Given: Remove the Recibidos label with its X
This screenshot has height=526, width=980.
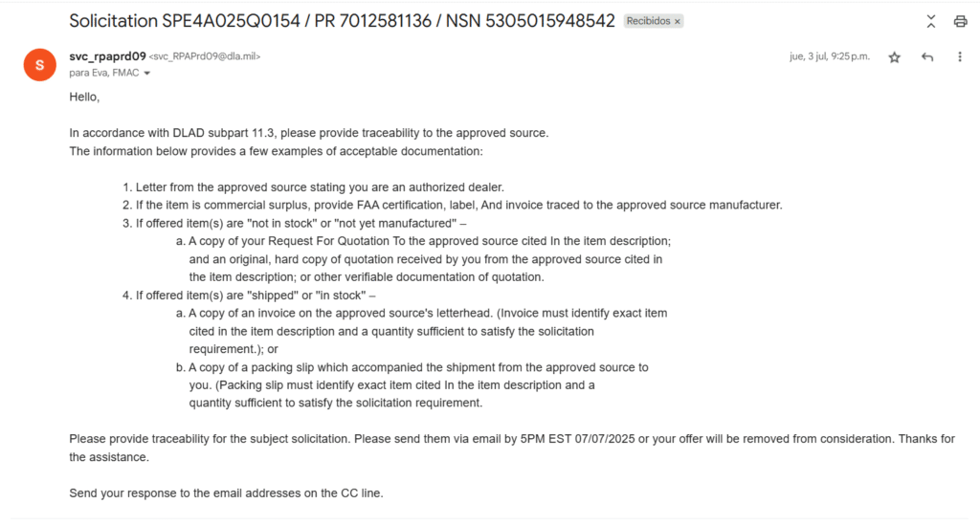Looking at the screenshot, I should click(x=678, y=21).
